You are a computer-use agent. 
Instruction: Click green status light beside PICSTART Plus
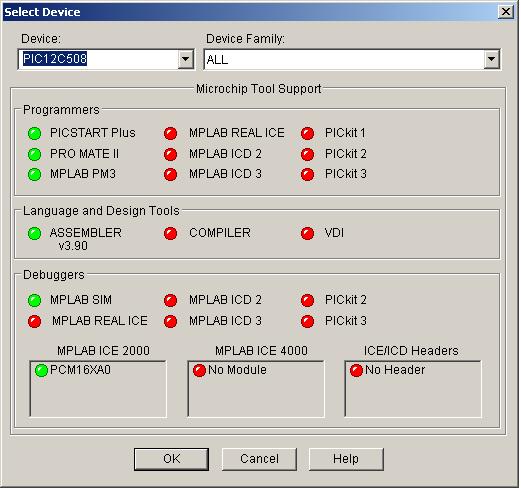(x=34, y=133)
